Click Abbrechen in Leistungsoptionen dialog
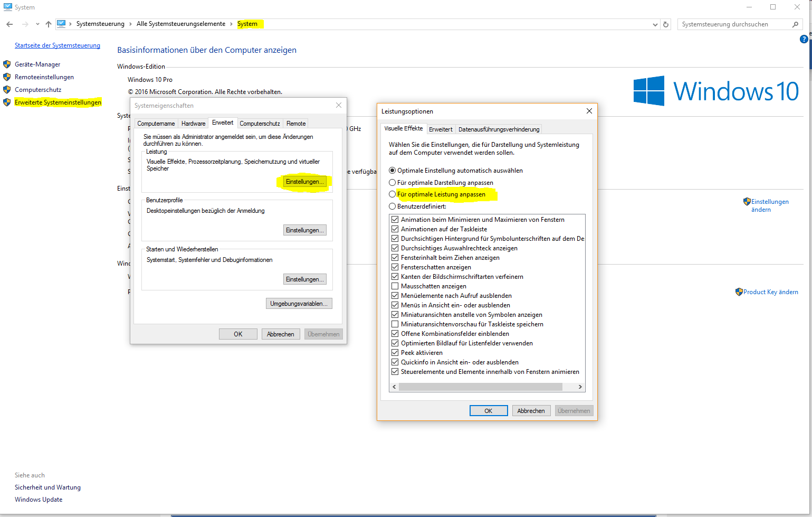Screen dimensions: 812x517 [x=531, y=411]
